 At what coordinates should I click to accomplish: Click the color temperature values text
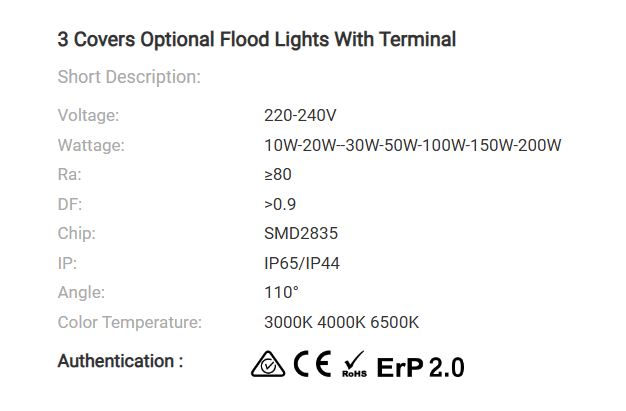point(341,322)
